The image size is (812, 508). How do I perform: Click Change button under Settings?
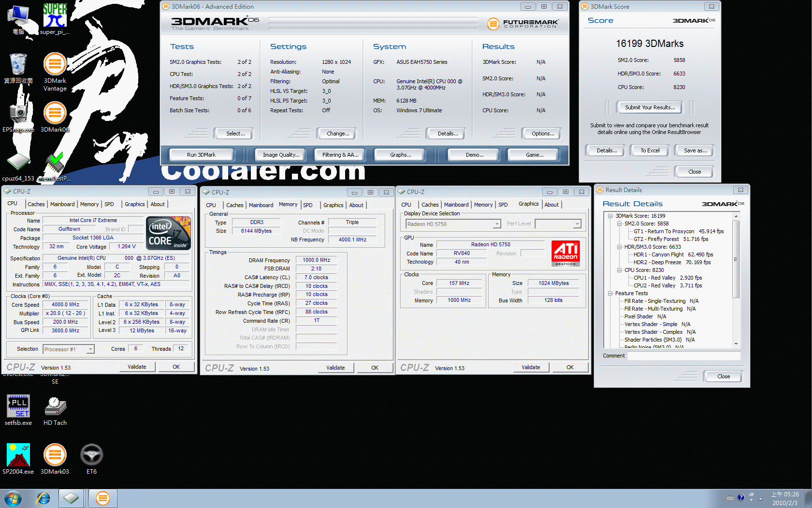[x=338, y=134]
